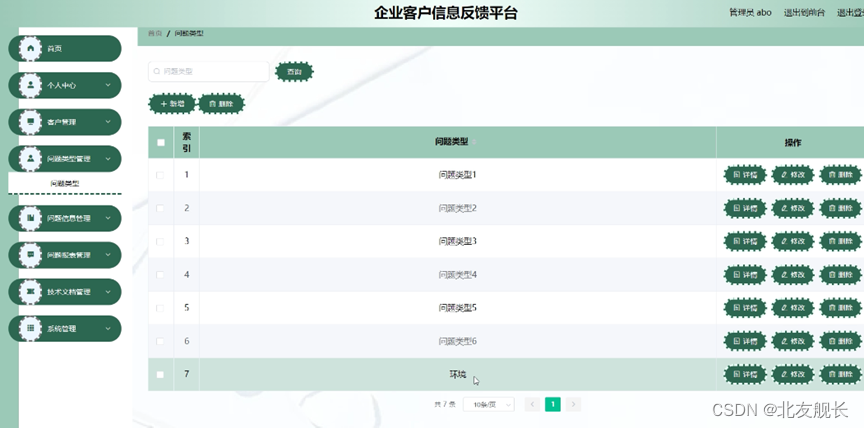This screenshot has height=428, width=864.
Task: Open the 首页 sidebar menu item
Action: tap(64, 48)
